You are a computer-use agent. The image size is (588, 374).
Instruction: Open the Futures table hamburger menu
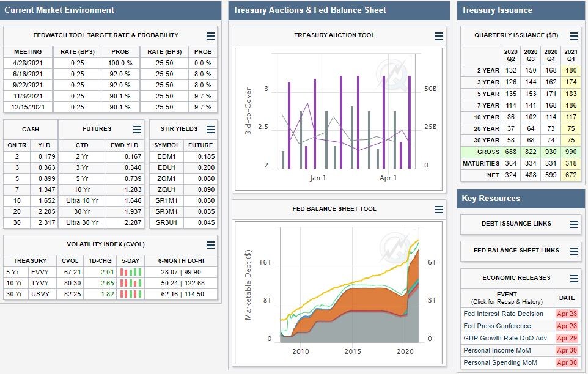[138, 130]
